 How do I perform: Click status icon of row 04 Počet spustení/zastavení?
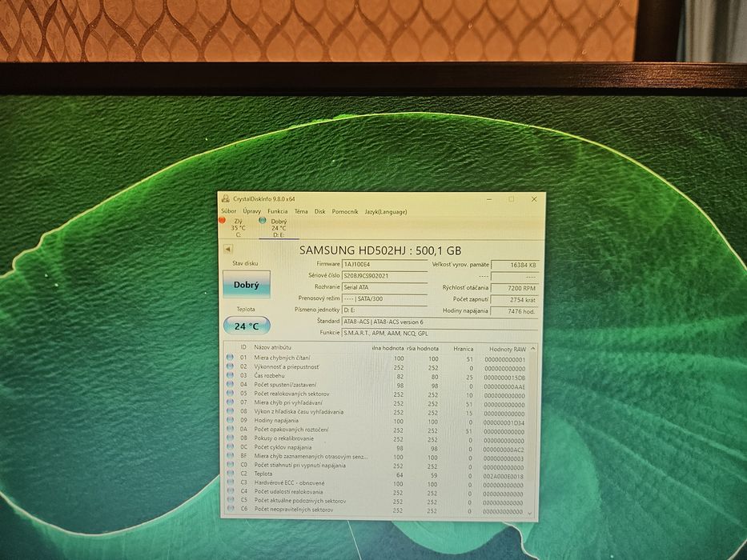click(x=230, y=384)
